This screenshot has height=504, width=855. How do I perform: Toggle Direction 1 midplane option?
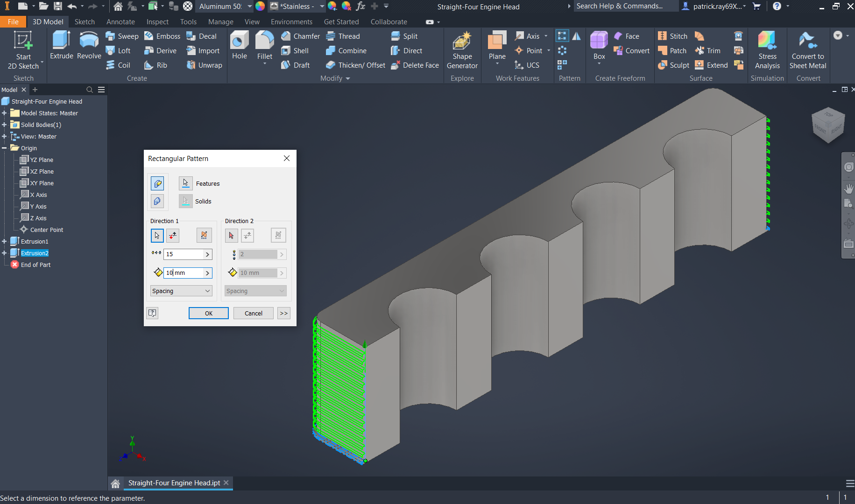204,236
